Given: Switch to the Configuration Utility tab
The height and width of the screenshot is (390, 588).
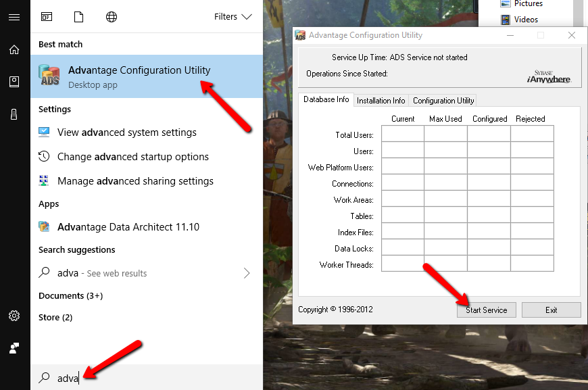Looking at the screenshot, I should [x=443, y=101].
